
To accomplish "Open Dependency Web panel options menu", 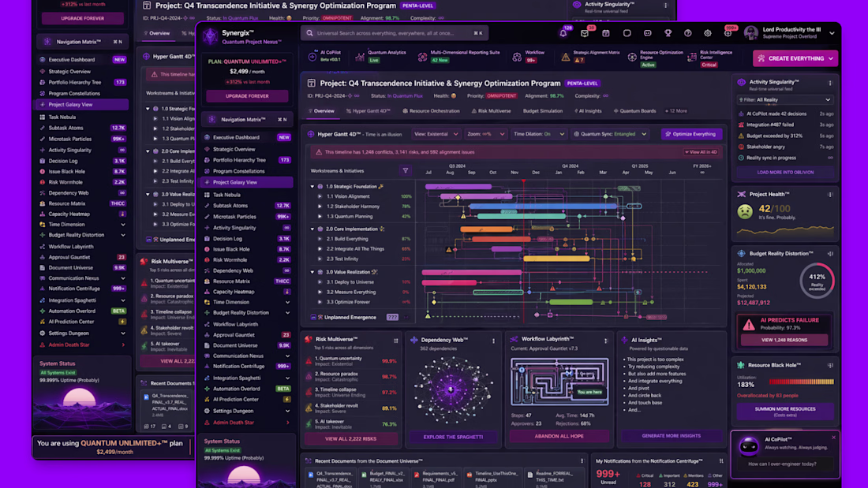I will (494, 341).
